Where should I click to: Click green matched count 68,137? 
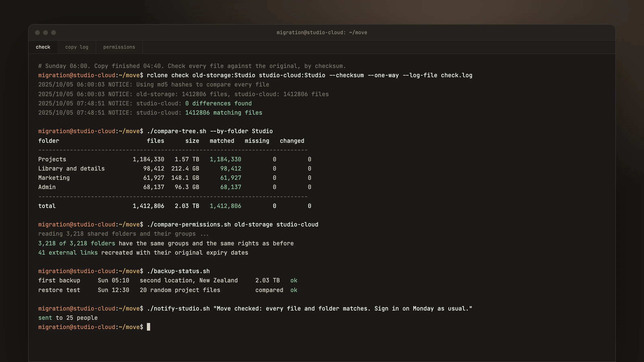pos(231,187)
